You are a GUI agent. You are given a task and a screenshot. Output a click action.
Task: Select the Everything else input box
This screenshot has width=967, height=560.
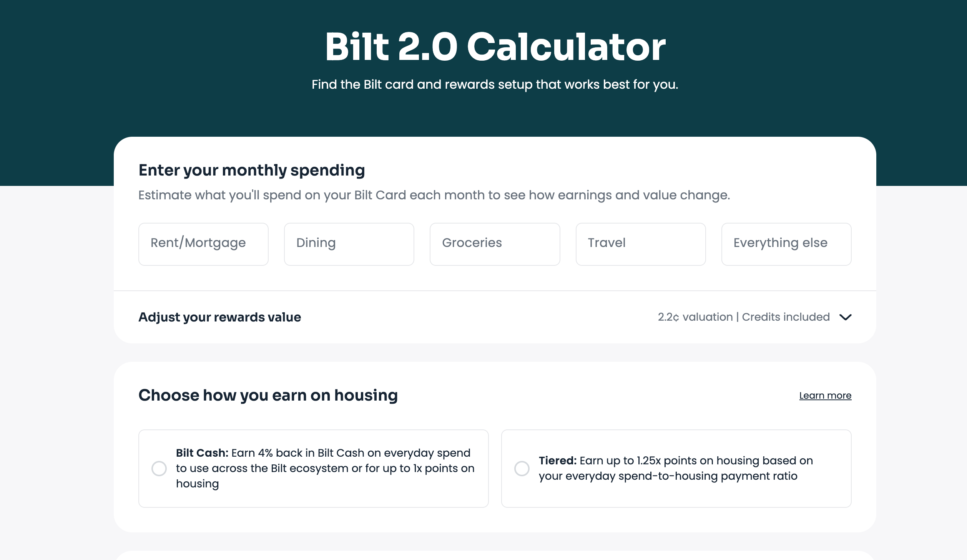coord(786,244)
